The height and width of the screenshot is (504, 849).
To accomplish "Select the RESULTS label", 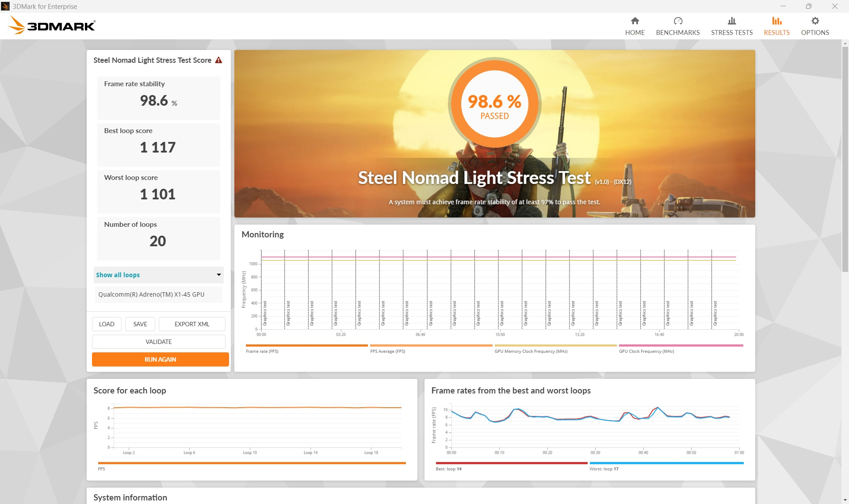I will (776, 32).
